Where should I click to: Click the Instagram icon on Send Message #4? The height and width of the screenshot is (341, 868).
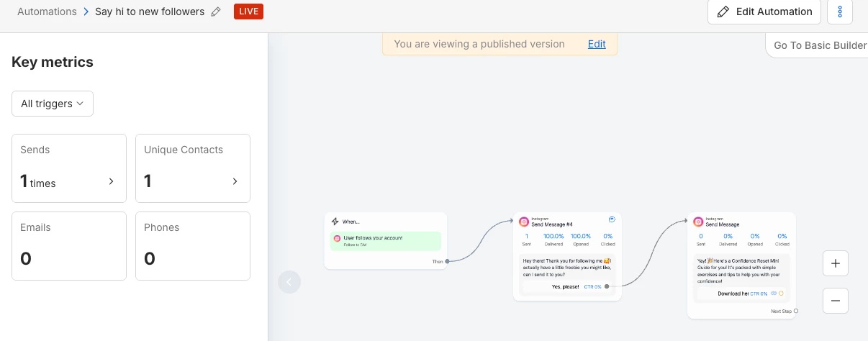click(x=524, y=222)
